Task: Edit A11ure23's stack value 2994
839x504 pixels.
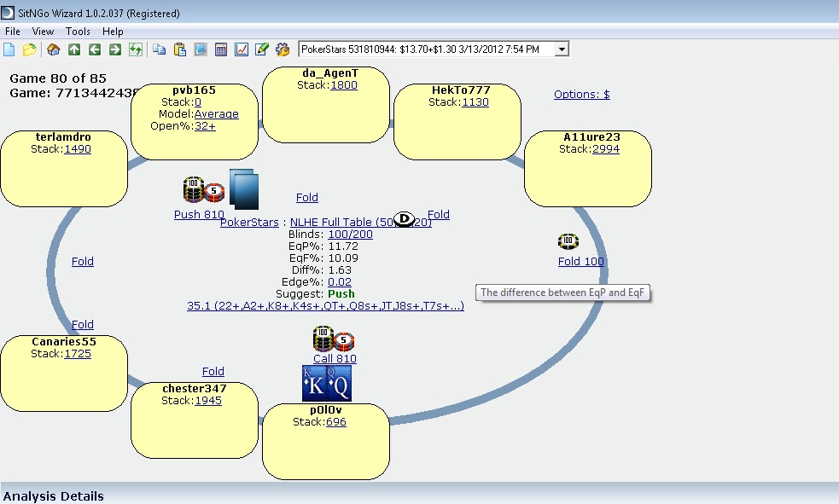Action: (x=606, y=149)
